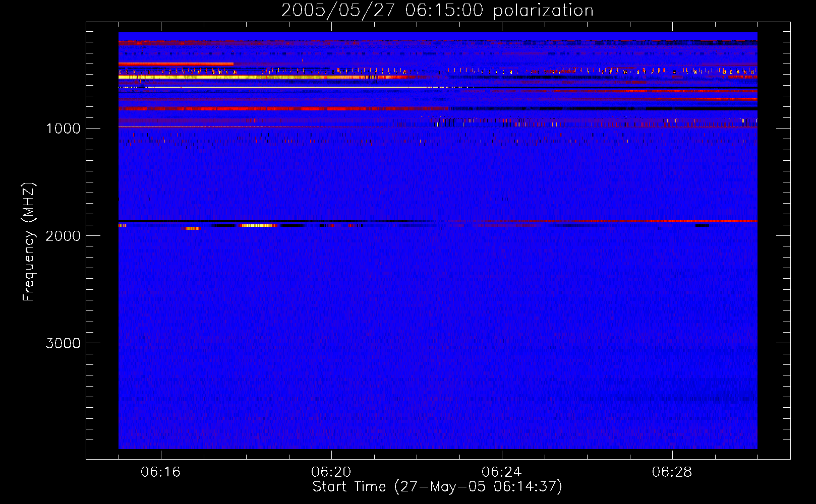Click the 'Start Time (27-May-05 06:14:37)' axis label

(437, 487)
